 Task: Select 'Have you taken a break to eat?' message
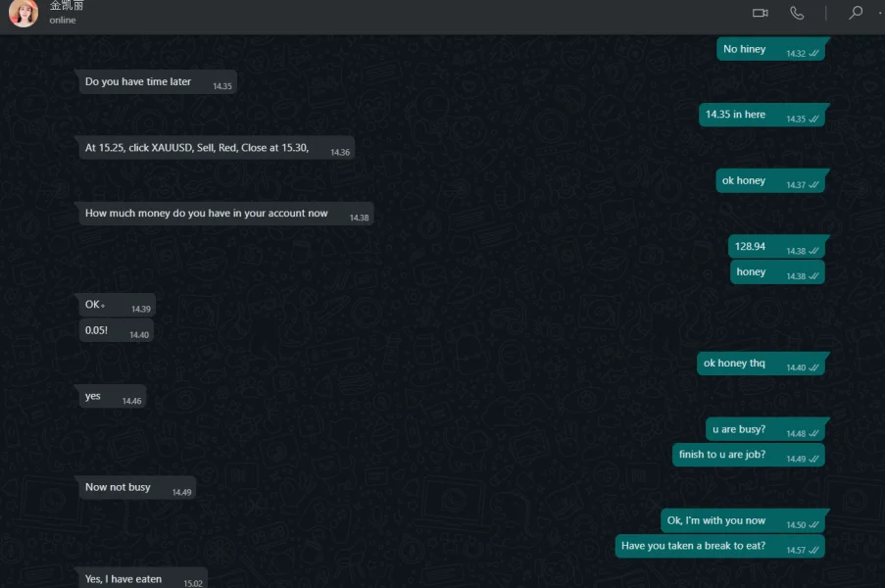(x=720, y=546)
